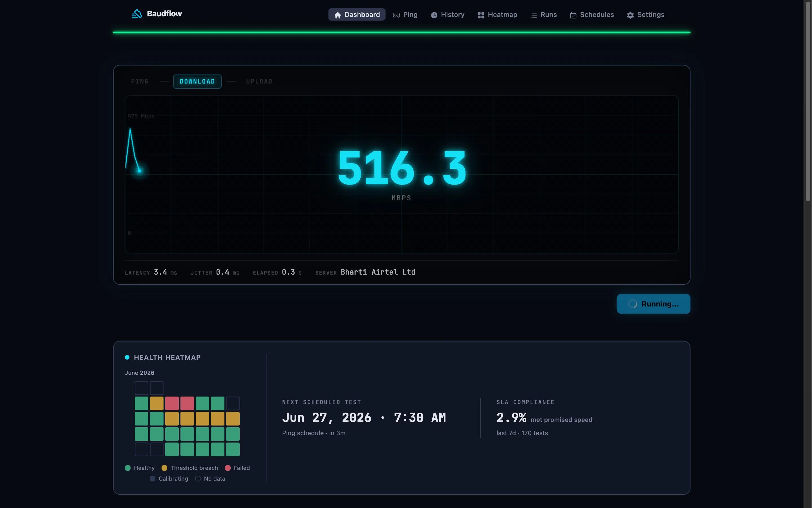Open the History page
This screenshot has width=812, height=508.
[448, 15]
